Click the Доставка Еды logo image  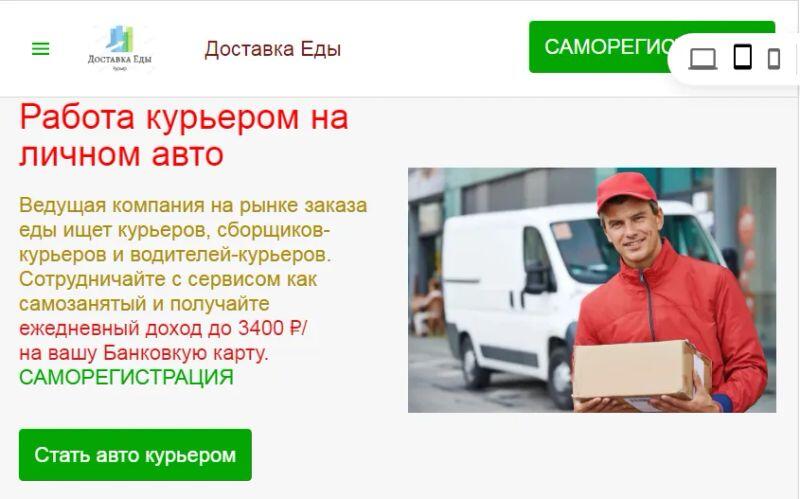pos(119,48)
